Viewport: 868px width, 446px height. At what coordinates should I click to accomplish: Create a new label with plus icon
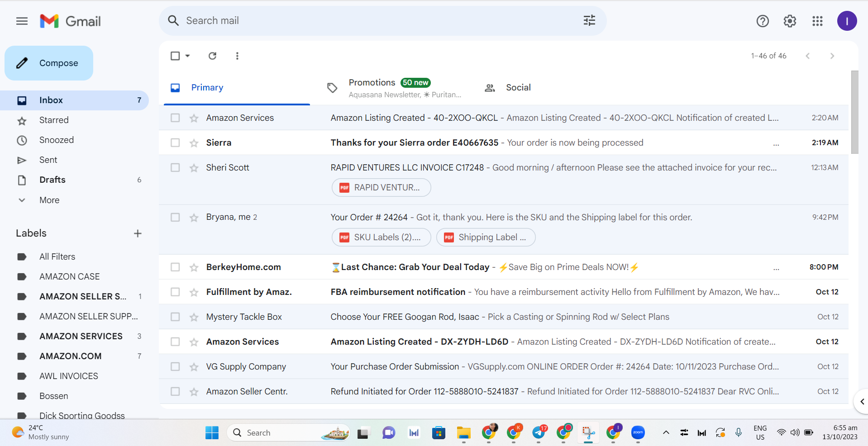(x=138, y=233)
